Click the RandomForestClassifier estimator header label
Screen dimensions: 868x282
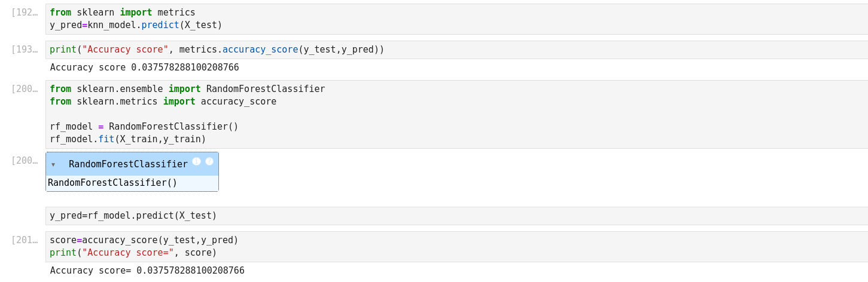coord(128,164)
